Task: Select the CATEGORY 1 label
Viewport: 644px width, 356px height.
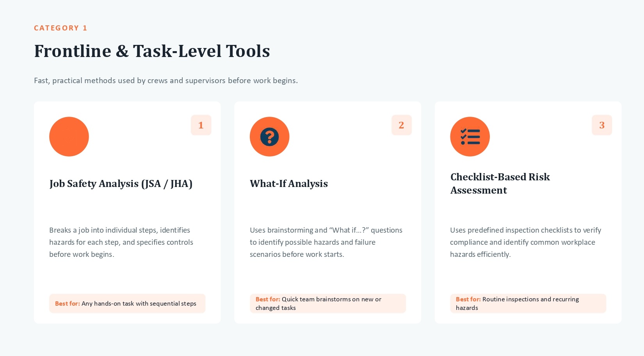Action: (x=60, y=28)
